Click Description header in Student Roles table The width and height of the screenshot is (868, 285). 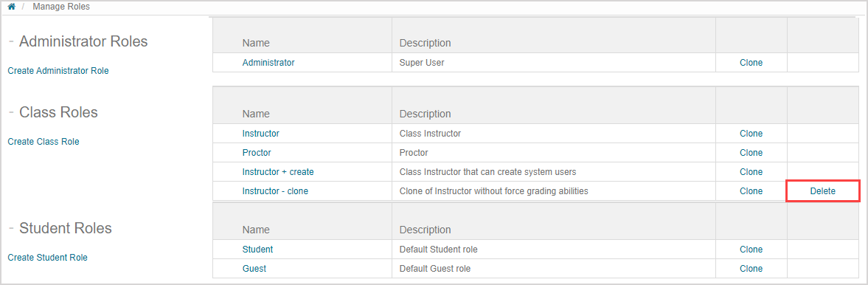click(x=425, y=230)
